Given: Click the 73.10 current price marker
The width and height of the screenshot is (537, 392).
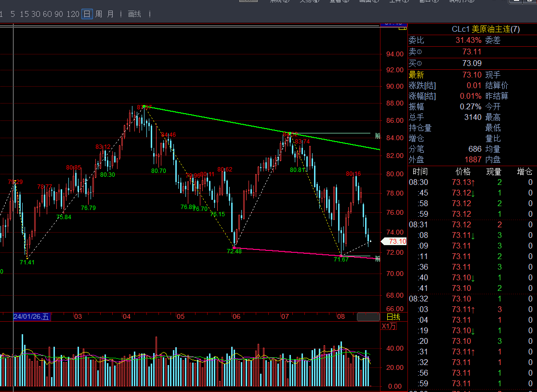Looking at the screenshot, I should coord(394,241).
